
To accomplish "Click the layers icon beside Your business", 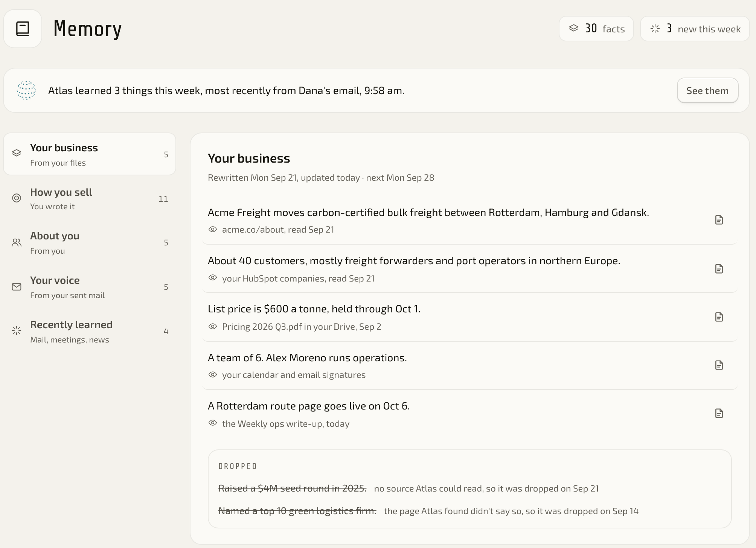I will point(17,153).
